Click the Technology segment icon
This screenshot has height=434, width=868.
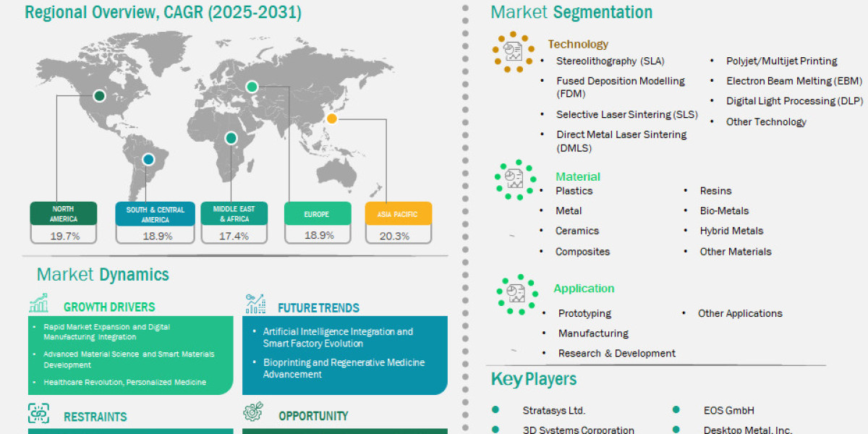(x=514, y=51)
